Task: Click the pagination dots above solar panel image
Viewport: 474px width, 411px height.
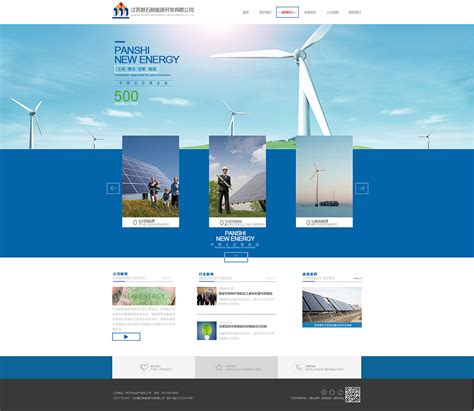Action: (358, 278)
